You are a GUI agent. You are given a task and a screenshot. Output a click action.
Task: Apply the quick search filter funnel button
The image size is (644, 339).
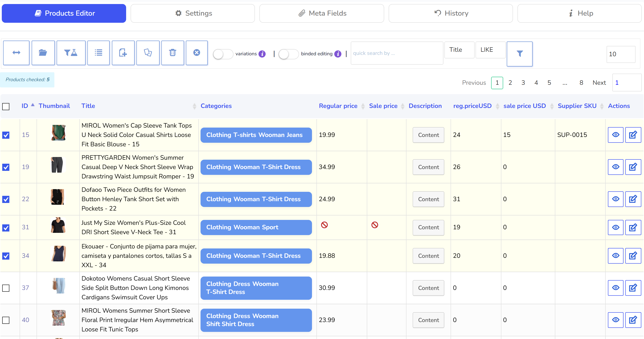click(519, 54)
